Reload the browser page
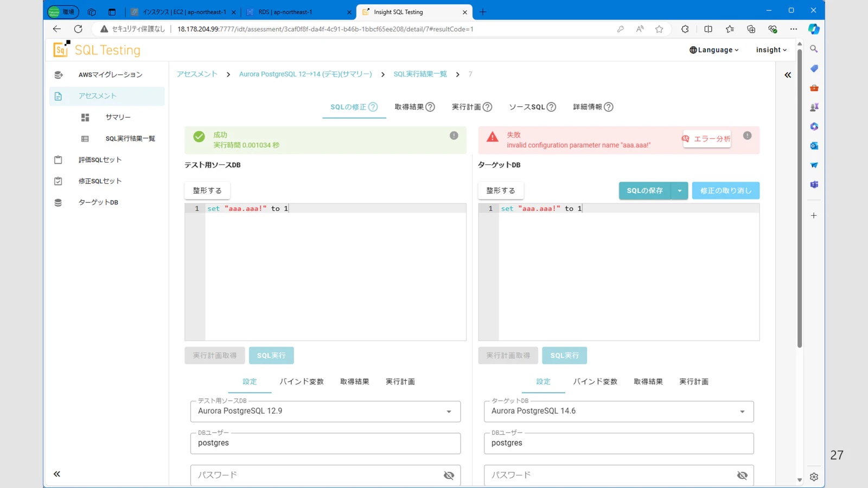Screen dimensions: 868x488 pos(78,29)
